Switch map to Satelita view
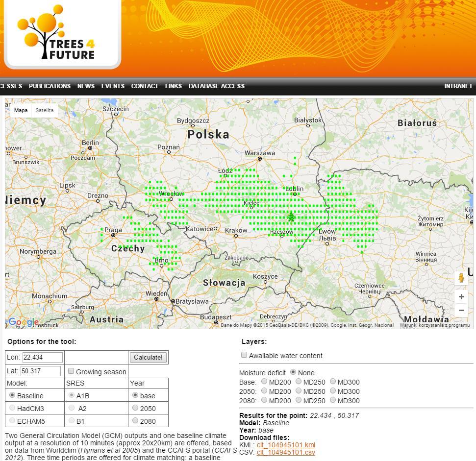 pyautogui.click(x=44, y=110)
